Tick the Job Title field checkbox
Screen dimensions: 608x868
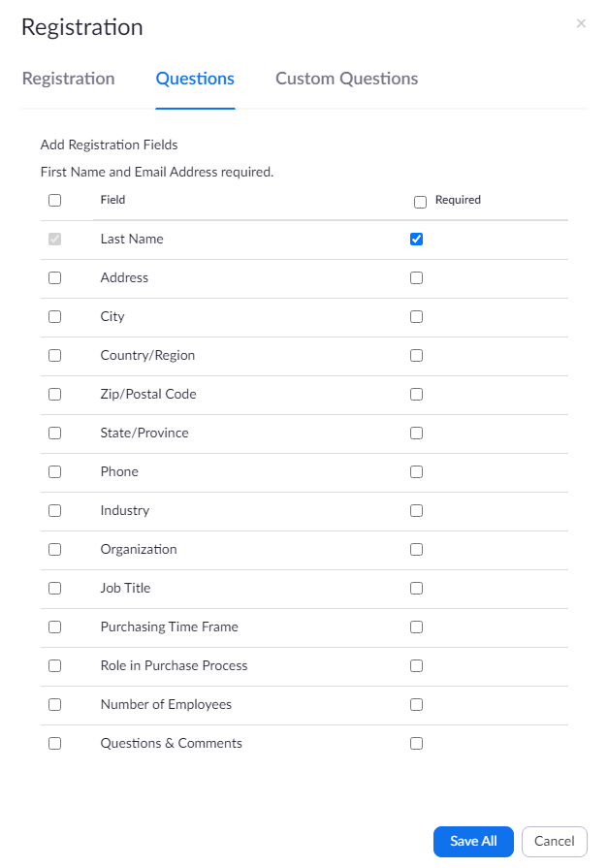54,588
